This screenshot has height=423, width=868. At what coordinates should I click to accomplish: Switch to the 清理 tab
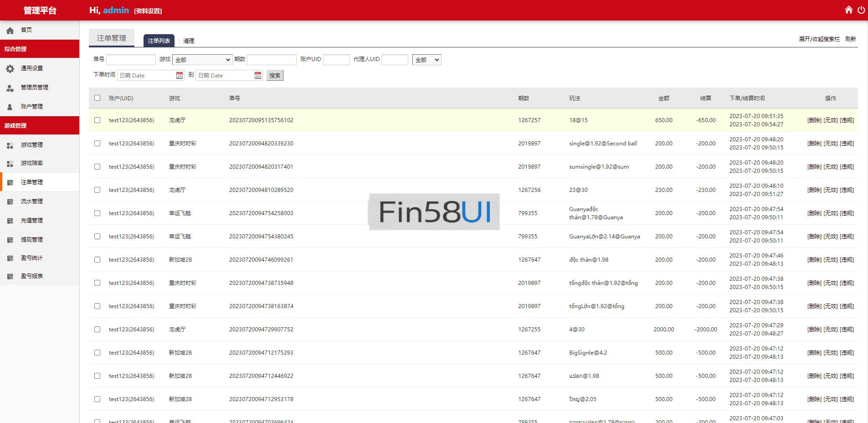[189, 41]
